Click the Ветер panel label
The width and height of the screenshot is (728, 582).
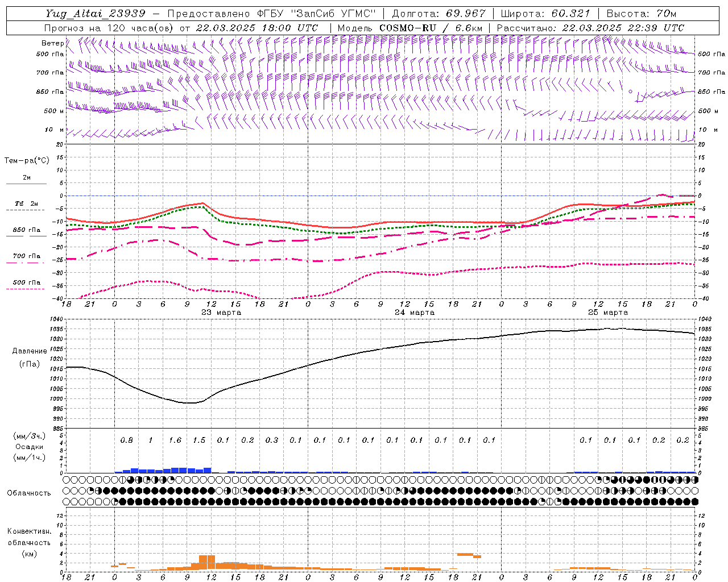click(x=52, y=43)
